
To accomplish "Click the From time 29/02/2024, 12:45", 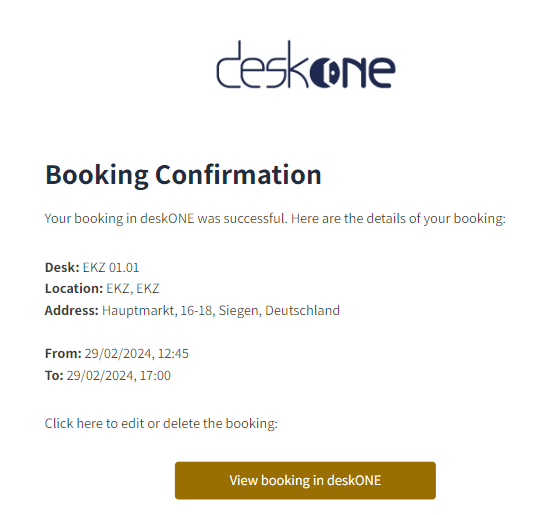I will (x=137, y=354).
